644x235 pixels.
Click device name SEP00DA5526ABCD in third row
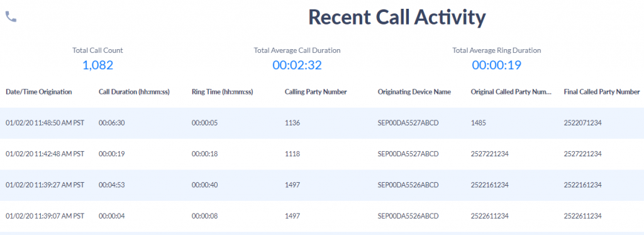[408, 185]
